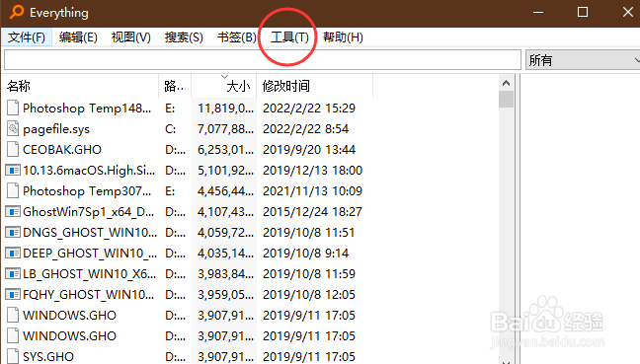Click the Photoshop Temp307 file icon

pyautogui.click(x=13, y=190)
